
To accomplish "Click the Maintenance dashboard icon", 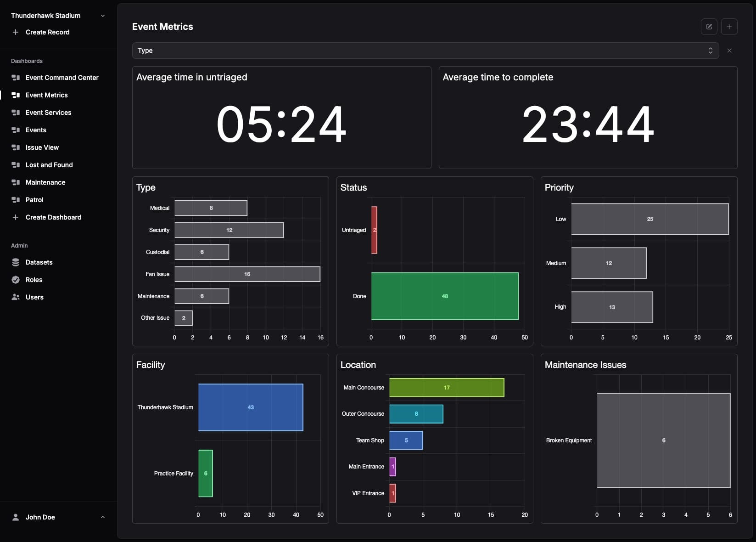I will [16, 182].
